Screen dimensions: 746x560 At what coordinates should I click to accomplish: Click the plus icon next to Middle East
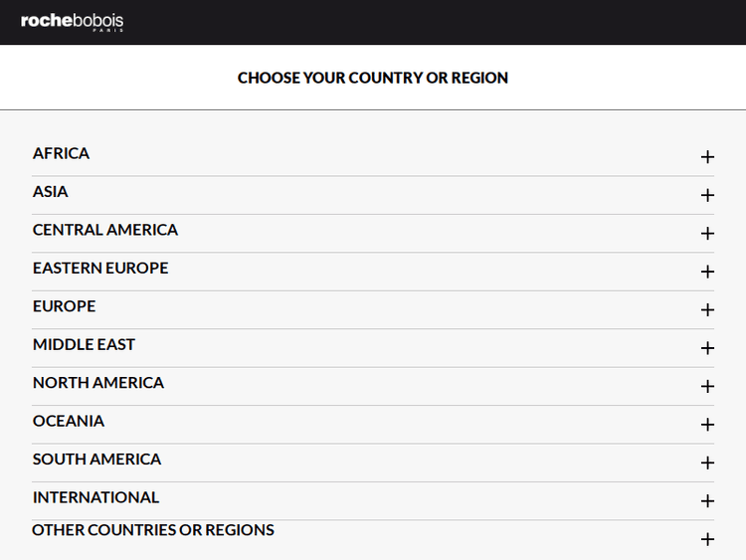coord(707,348)
